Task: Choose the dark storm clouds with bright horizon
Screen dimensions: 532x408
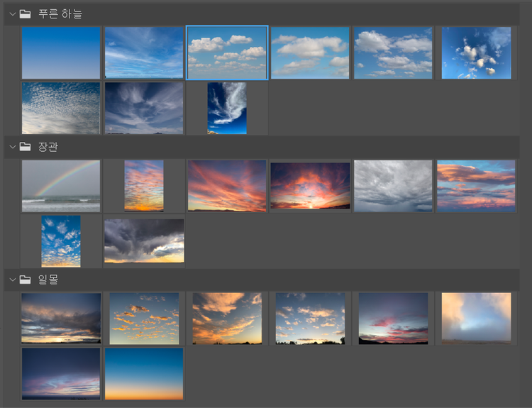Action: tap(144, 241)
